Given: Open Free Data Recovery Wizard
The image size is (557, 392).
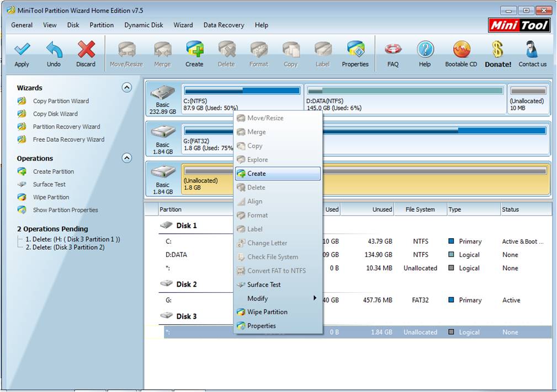Looking at the screenshot, I should [x=68, y=139].
